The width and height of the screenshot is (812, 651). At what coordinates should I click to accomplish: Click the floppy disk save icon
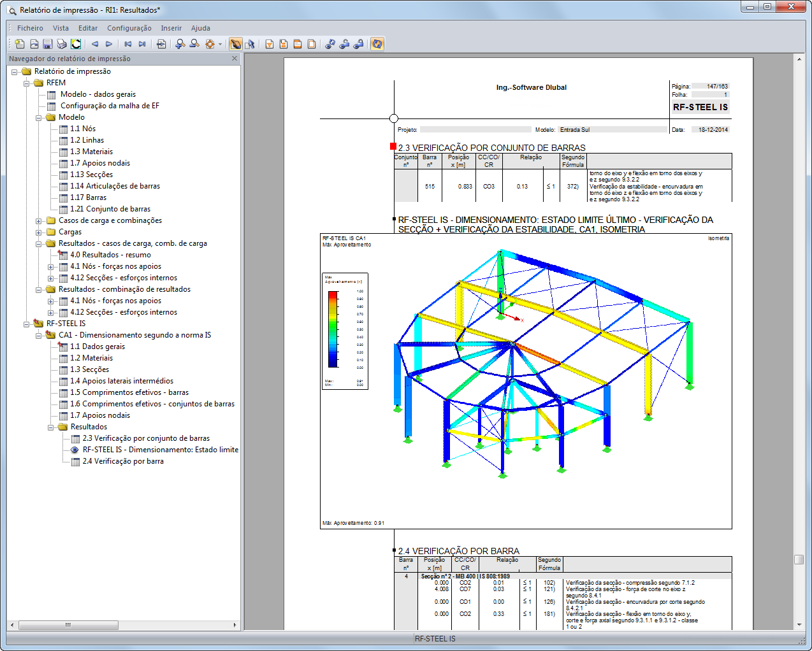pos(47,44)
